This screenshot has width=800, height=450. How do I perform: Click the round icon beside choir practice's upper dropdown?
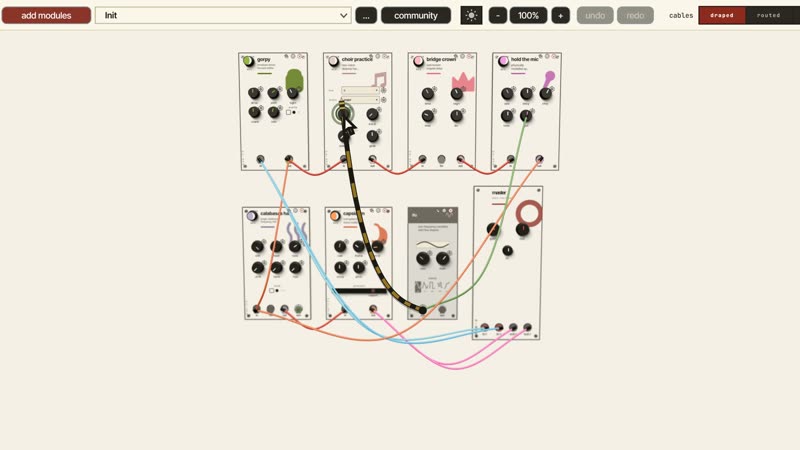[x=384, y=90]
